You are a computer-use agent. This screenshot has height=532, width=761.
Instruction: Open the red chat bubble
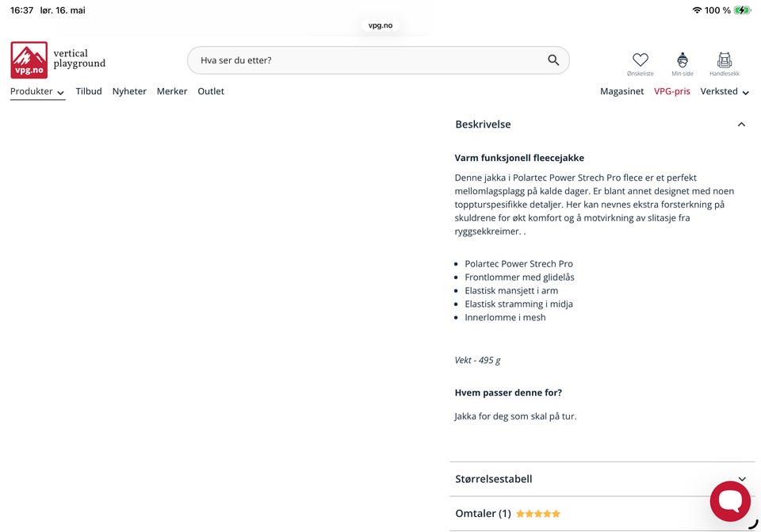coord(730,501)
